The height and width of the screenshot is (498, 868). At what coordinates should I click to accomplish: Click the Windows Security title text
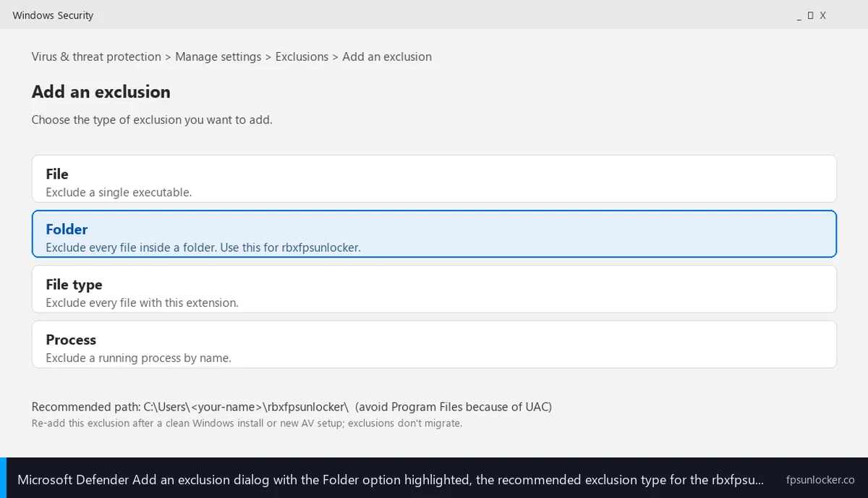tap(53, 15)
